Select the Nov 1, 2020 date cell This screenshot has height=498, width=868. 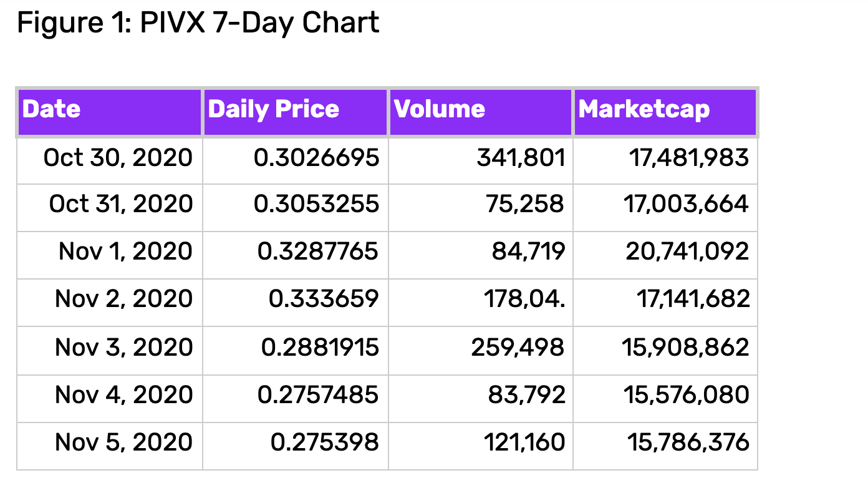point(110,255)
